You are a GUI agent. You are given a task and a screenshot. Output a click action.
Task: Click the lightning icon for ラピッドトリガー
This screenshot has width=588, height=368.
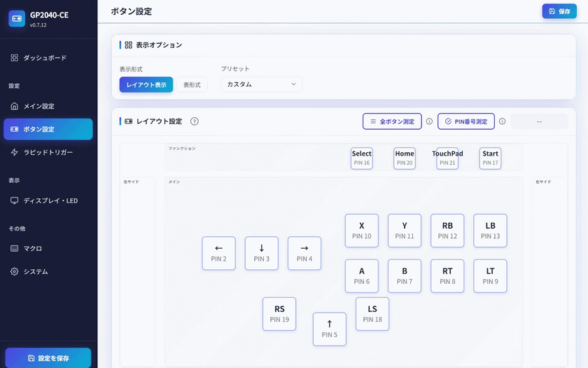point(15,152)
